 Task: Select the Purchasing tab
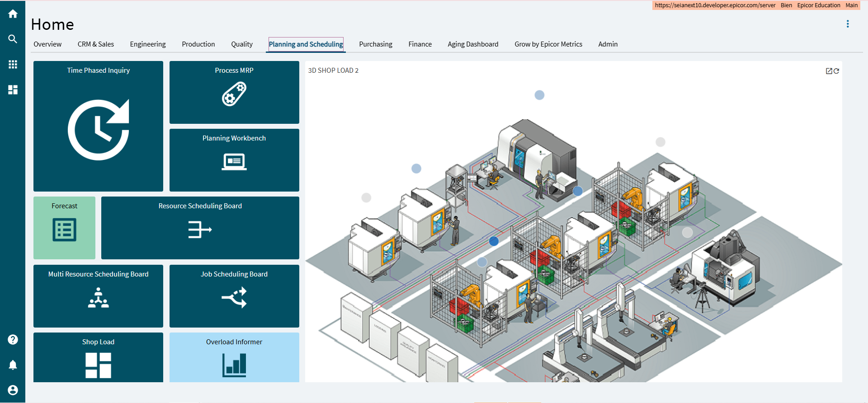375,44
